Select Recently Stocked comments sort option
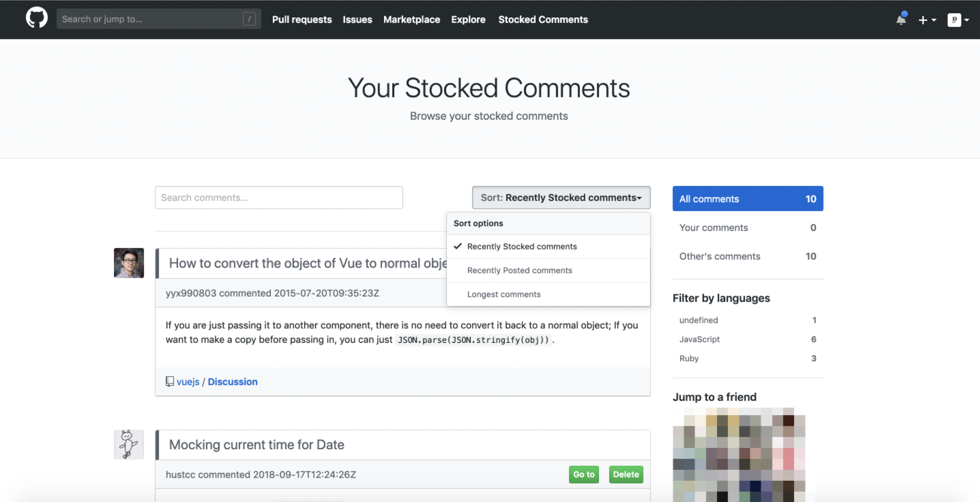980x502 pixels. (x=522, y=247)
